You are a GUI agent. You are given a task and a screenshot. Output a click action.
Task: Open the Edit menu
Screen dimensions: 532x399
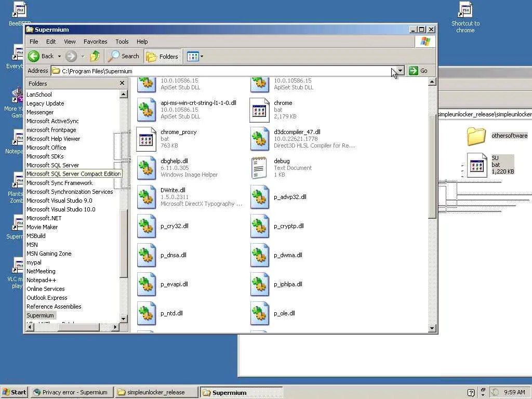(x=51, y=42)
